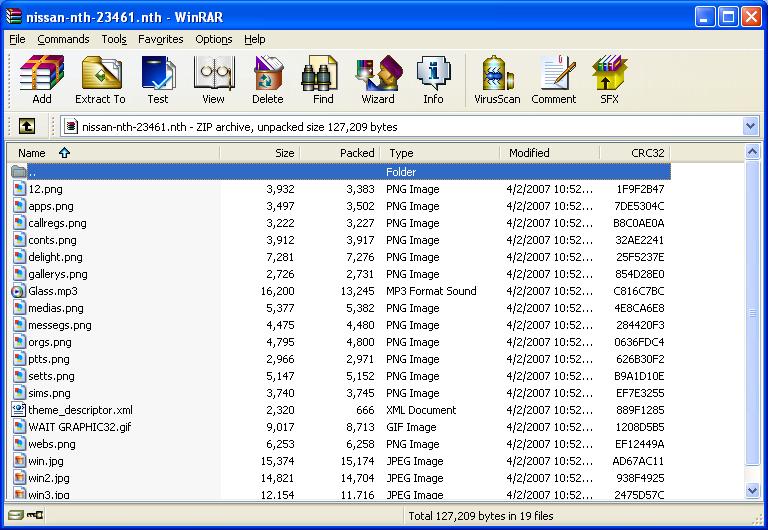Open the Tools menu
768x530 pixels.
[114, 39]
